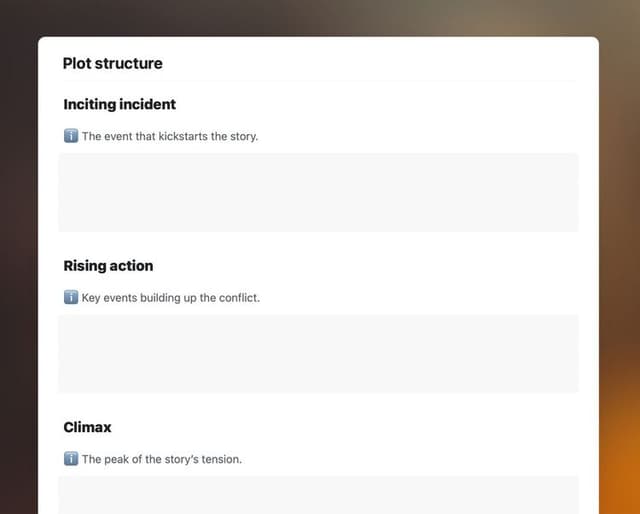Click inside the Rising action text area

tap(318, 354)
